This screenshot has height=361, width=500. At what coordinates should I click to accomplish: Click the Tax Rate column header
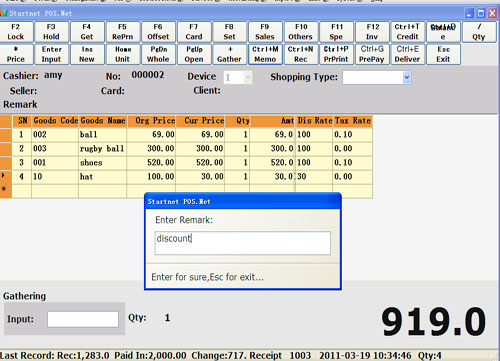click(x=353, y=121)
